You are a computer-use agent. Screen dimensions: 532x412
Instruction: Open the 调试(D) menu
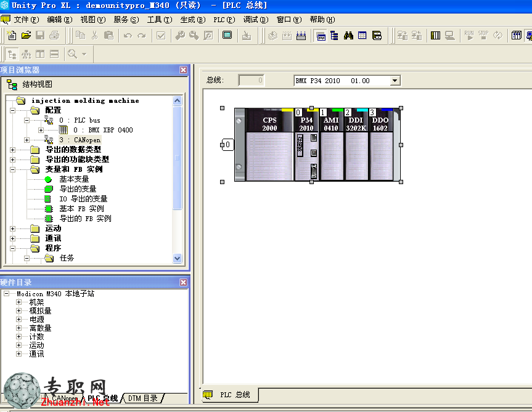coord(256,20)
